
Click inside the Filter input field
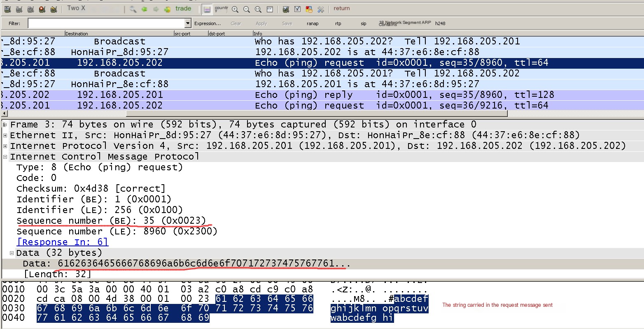106,23
